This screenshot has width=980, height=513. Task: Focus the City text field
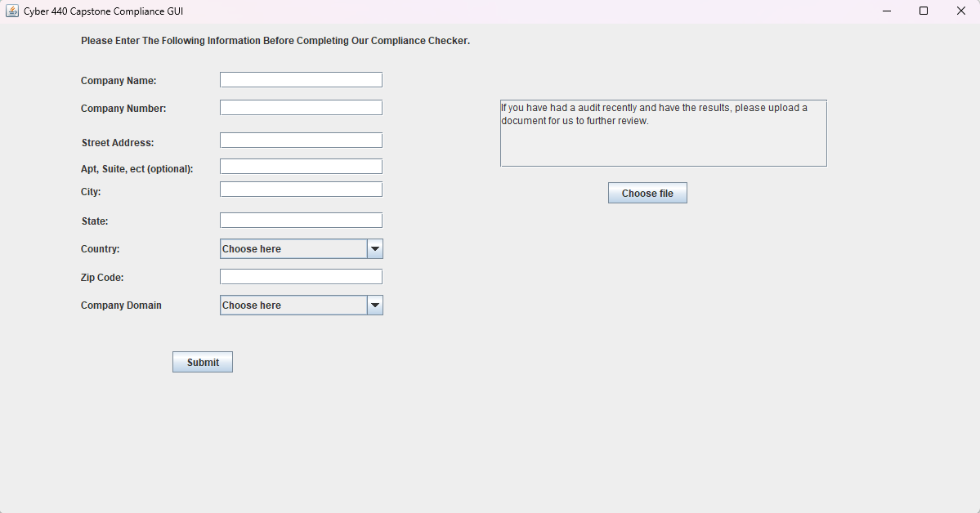(301, 190)
